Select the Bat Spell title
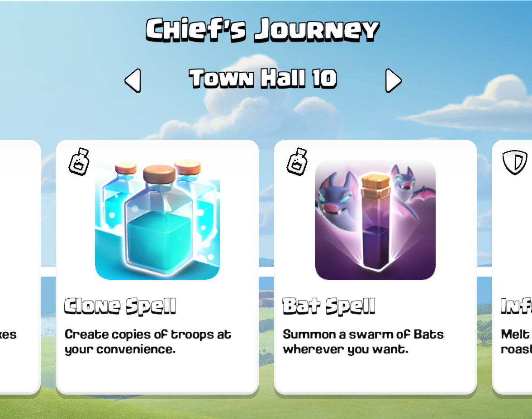 point(329,306)
